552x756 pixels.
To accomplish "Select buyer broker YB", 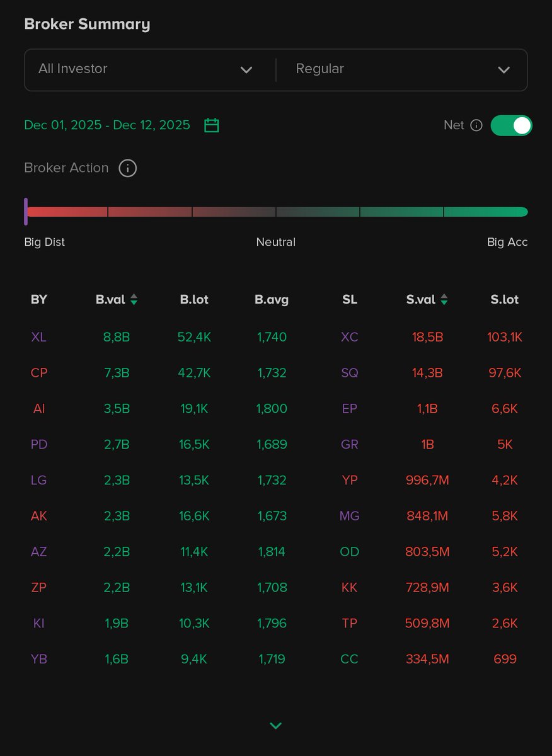I will coord(39,659).
